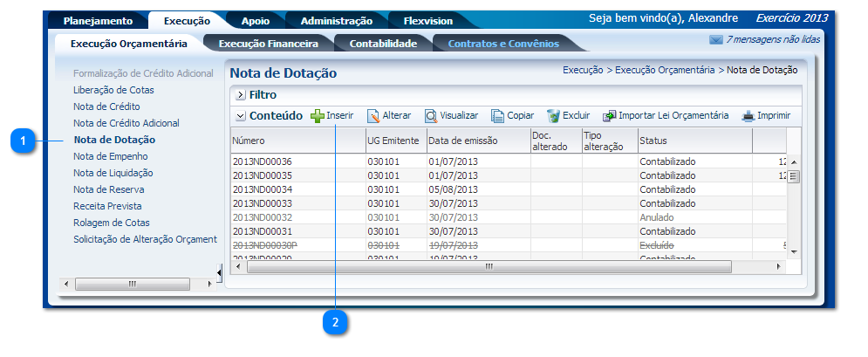
Task: Collapse the left sidebar splitter arrow
Action: pos(219,271)
